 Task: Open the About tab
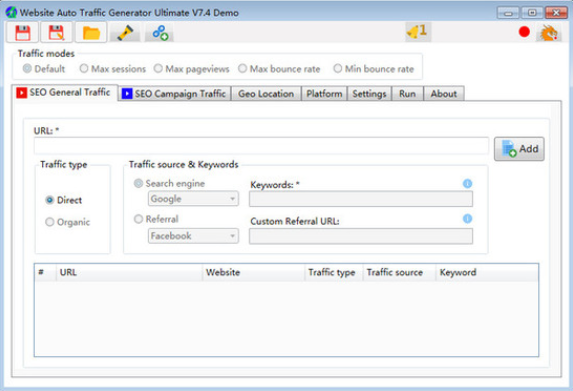point(444,94)
